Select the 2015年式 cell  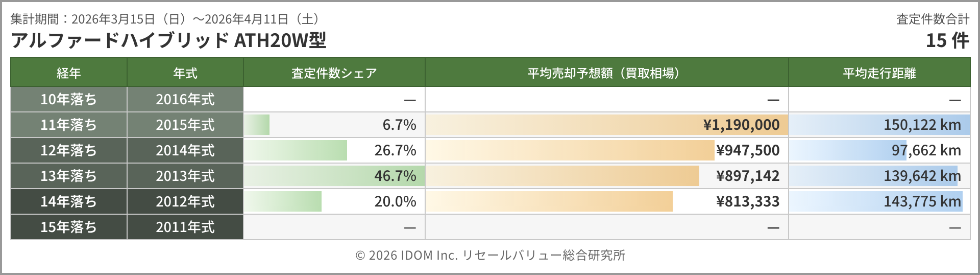(185, 125)
